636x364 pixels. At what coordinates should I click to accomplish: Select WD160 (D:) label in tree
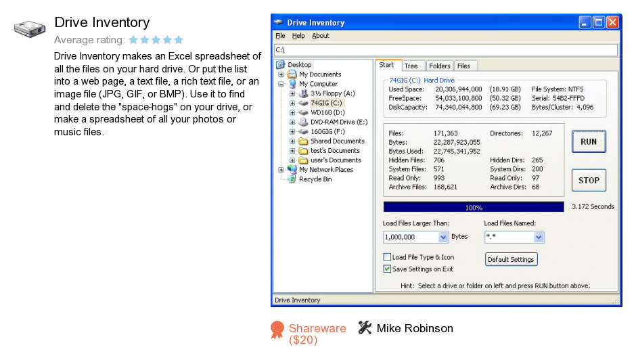[x=327, y=112]
